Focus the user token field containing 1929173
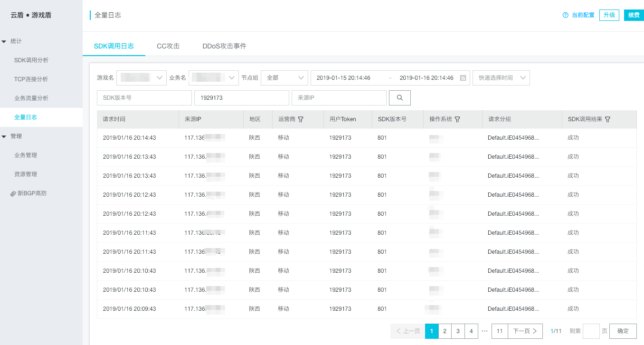This screenshot has height=345, width=644. (242, 98)
